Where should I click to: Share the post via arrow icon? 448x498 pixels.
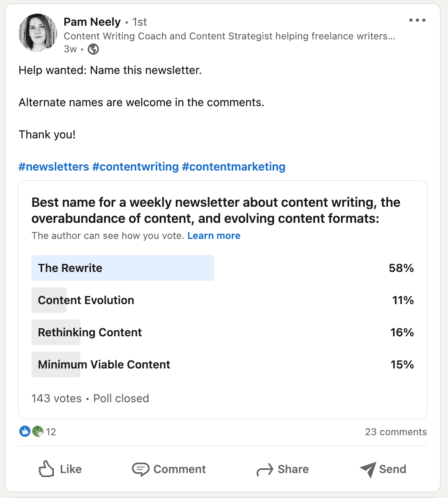click(265, 469)
